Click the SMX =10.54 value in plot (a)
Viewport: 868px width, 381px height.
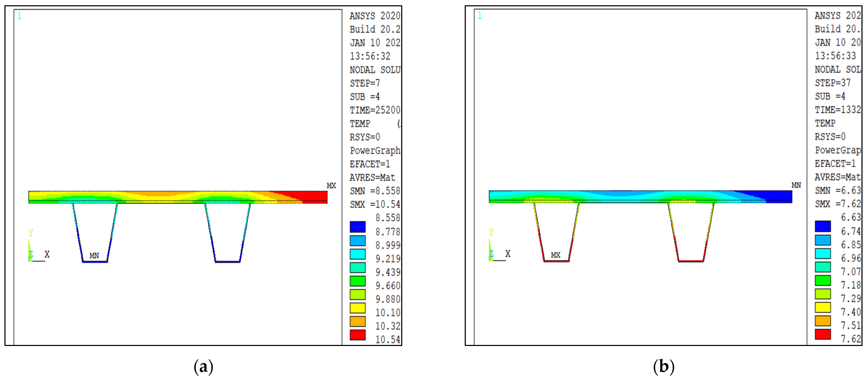pos(375,204)
